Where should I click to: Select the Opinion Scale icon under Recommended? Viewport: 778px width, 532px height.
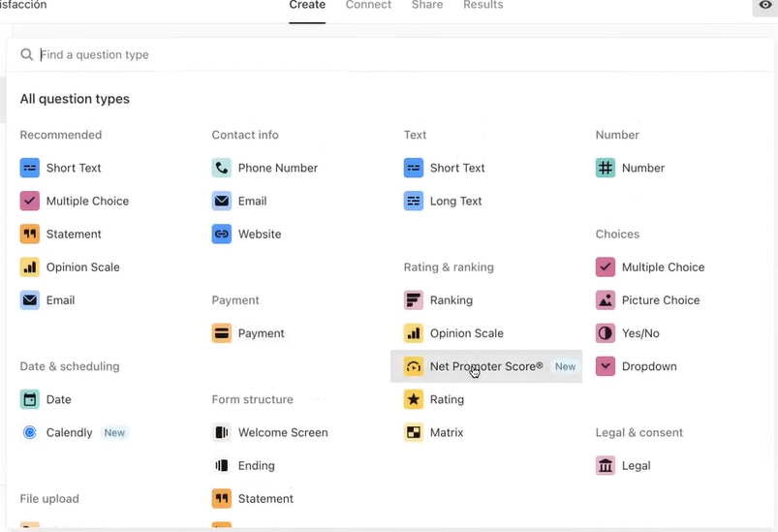coord(30,267)
